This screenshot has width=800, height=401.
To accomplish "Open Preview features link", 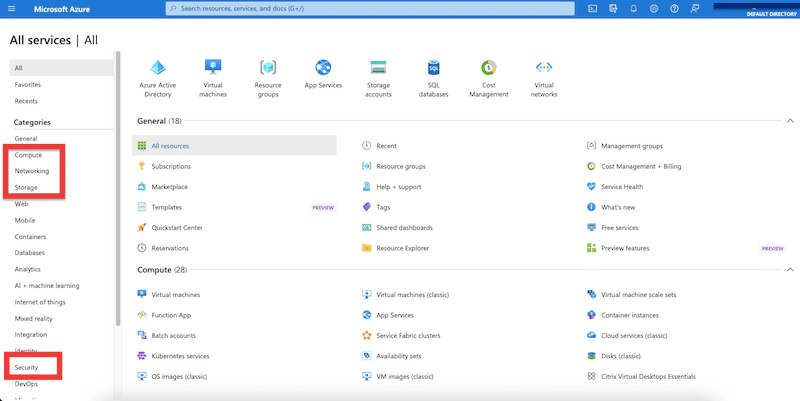I will [x=626, y=248].
